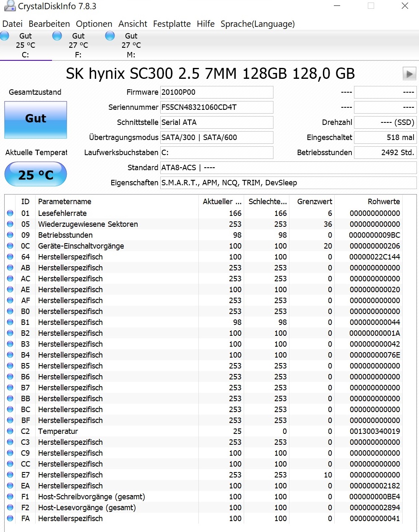Click the Eingeschaltet value 518 mal
Screen dimensions: 419x532
pyautogui.click(x=385, y=138)
